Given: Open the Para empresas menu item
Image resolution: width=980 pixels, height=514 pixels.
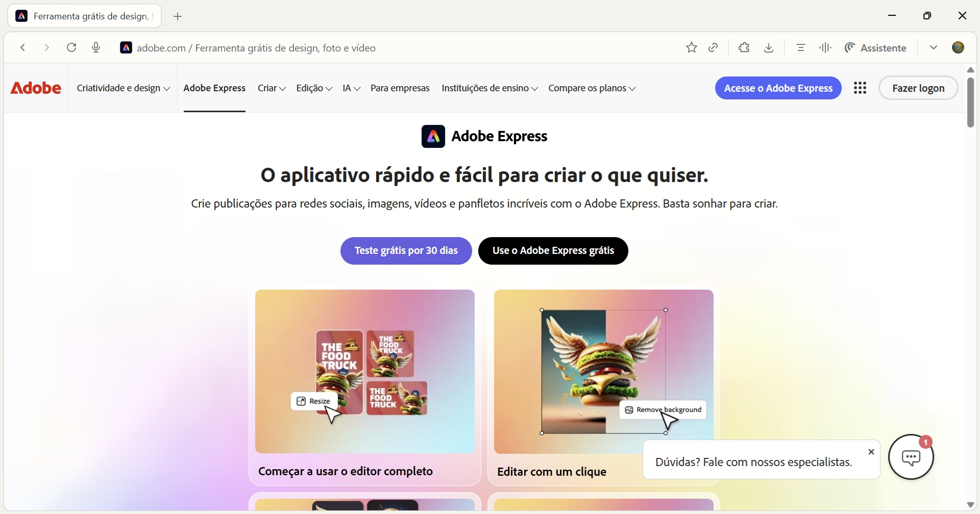Looking at the screenshot, I should 400,88.
